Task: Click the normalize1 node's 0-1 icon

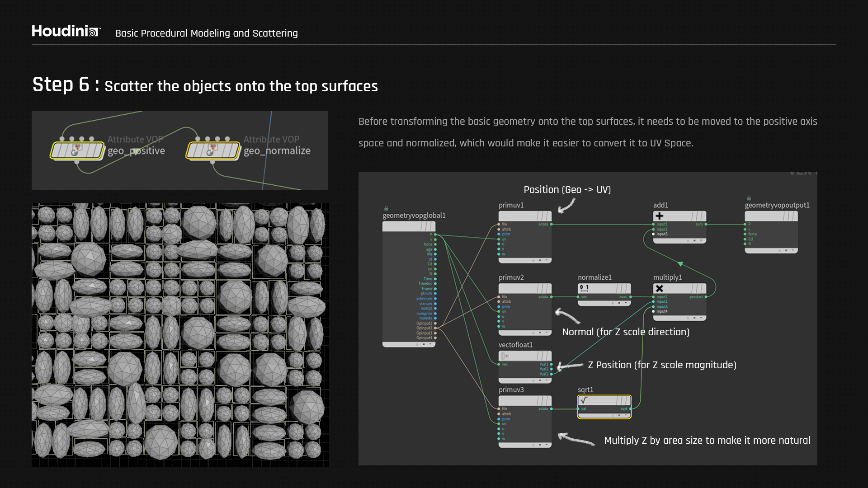Action: tap(584, 287)
